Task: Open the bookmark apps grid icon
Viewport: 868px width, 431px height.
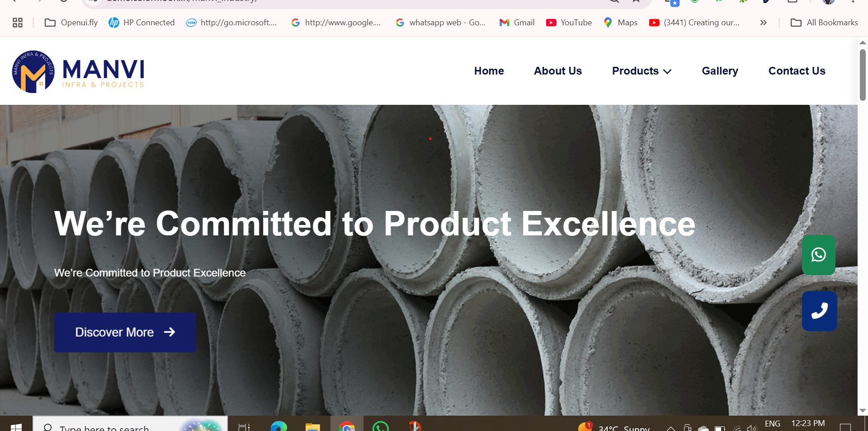Action: (18, 23)
